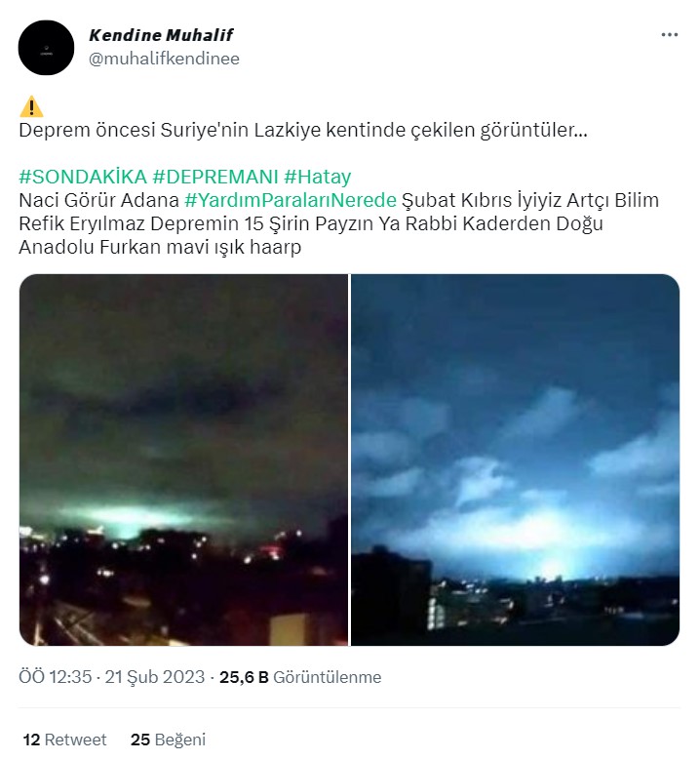Open the #YardımParalarıNerede hashtag
700x760 pixels.
pos(291,200)
